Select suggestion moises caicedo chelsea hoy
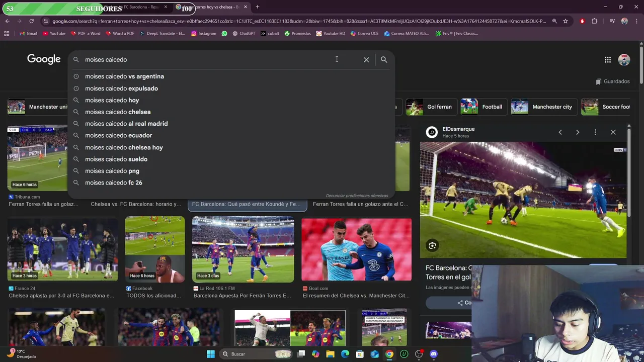Image resolution: width=644 pixels, height=362 pixels. pos(231,147)
